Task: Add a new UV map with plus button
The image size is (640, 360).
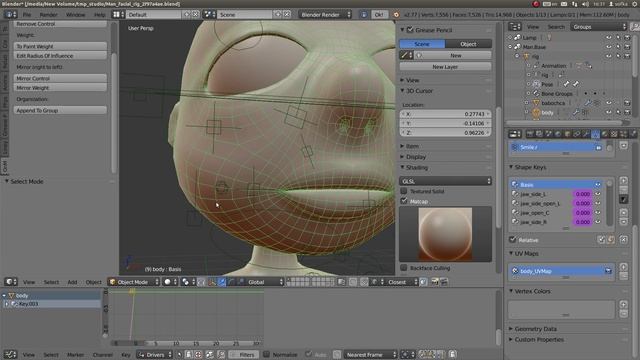Action: pos(623,267)
